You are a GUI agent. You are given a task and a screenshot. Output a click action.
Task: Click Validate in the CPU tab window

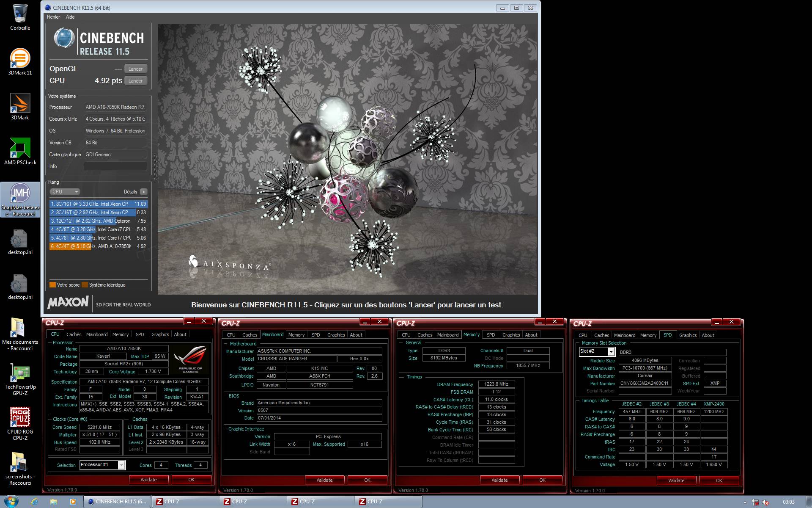(148, 480)
